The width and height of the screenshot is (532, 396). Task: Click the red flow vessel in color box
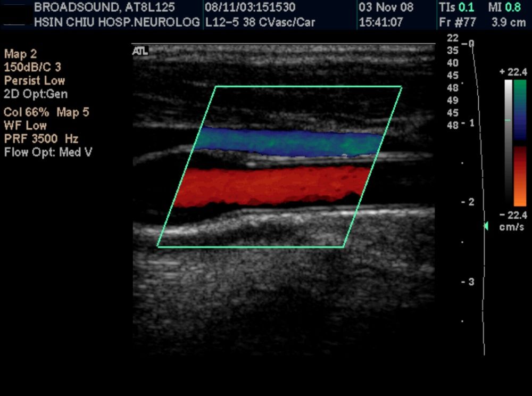271,186
